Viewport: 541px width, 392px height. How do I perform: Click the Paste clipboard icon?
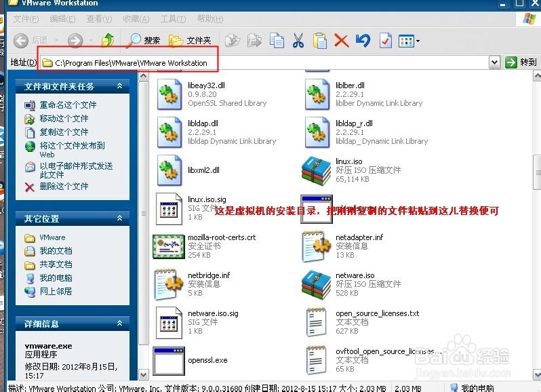click(x=320, y=41)
